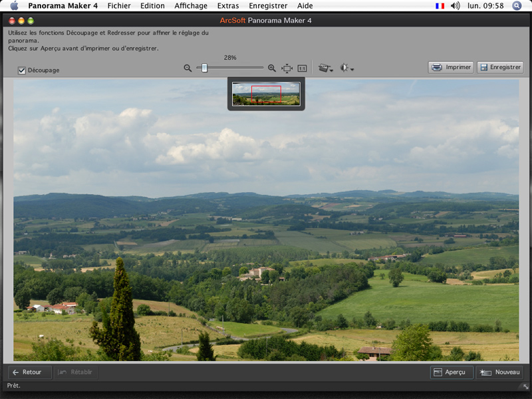
Task: Open the Panorama Maker 4 application menu
Action: 63,6
